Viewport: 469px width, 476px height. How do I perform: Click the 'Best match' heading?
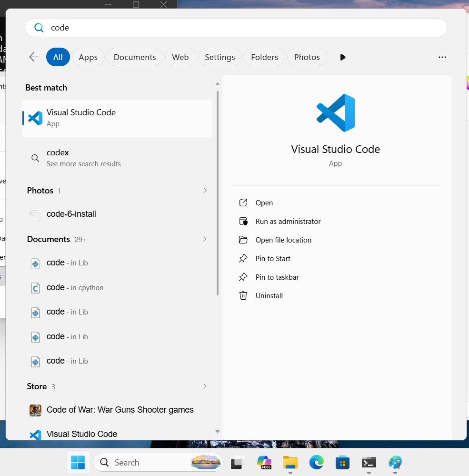click(x=46, y=88)
